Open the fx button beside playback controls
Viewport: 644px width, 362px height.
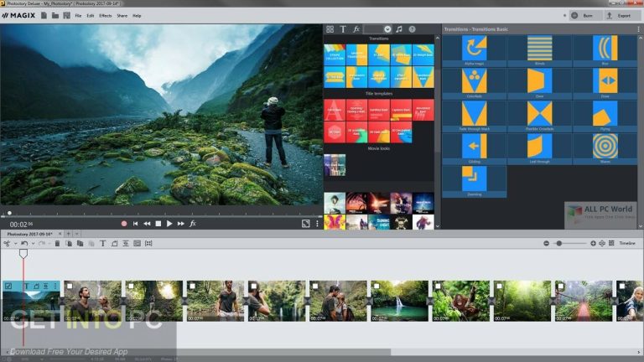pyautogui.click(x=193, y=224)
